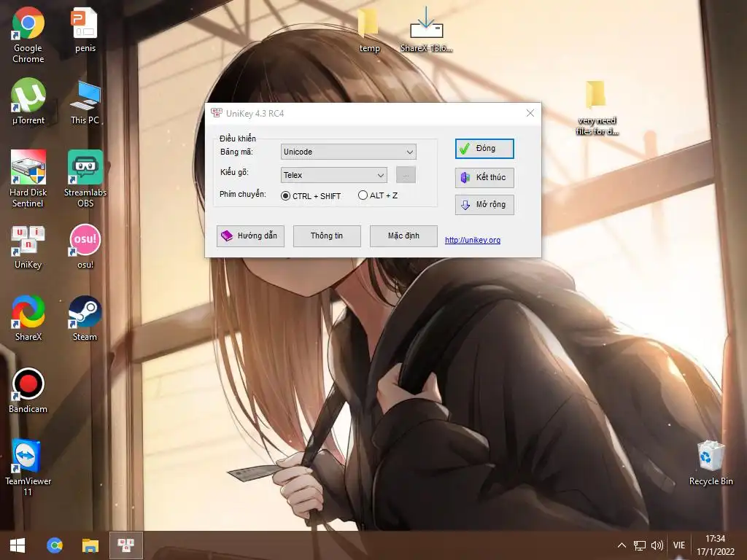Open Chrome from the taskbar
747x560 pixels.
[x=55, y=545]
